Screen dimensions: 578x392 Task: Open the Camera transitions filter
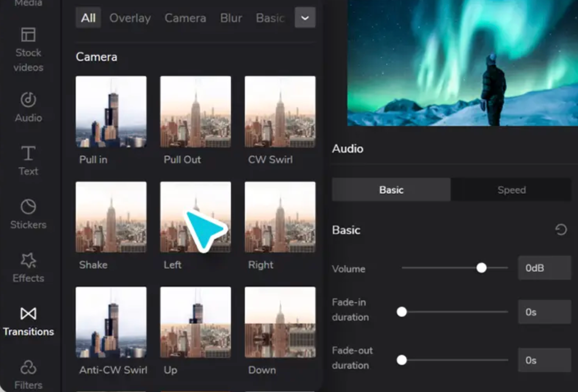click(185, 18)
